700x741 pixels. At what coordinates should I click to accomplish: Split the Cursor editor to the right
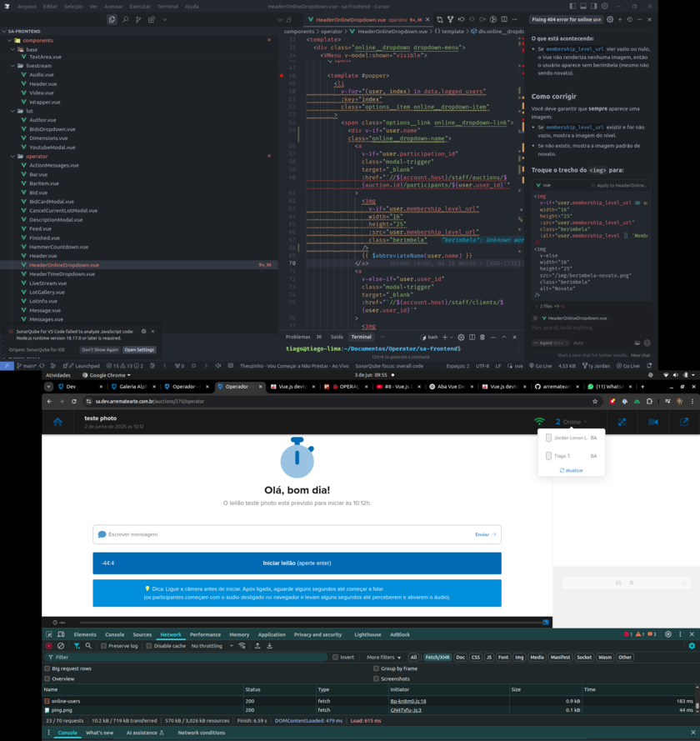pos(504,19)
